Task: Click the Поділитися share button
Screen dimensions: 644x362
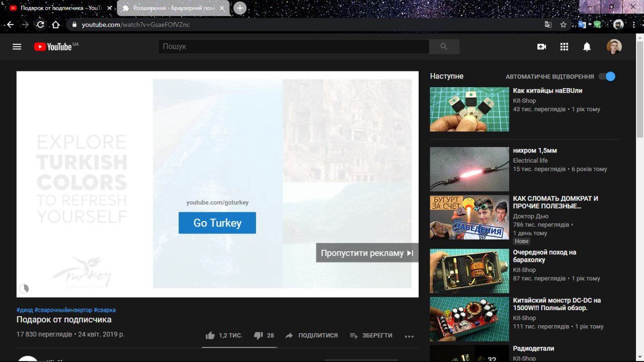Action: coord(311,335)
